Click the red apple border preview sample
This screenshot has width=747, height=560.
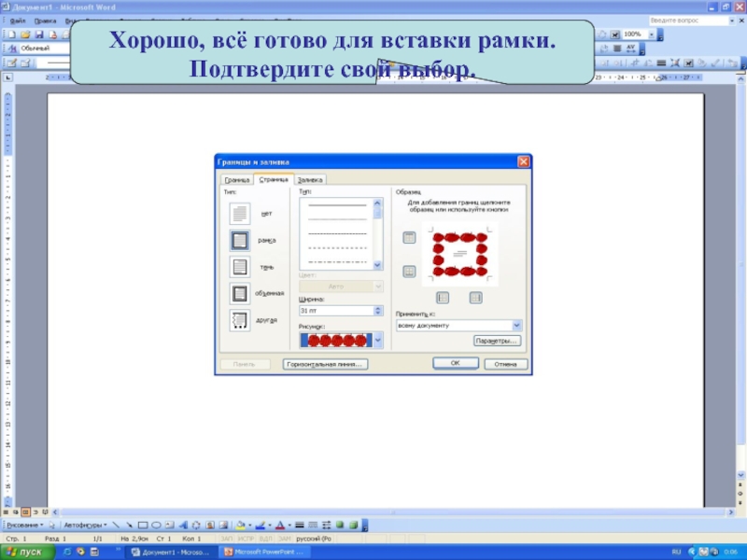tap(459, 254)
